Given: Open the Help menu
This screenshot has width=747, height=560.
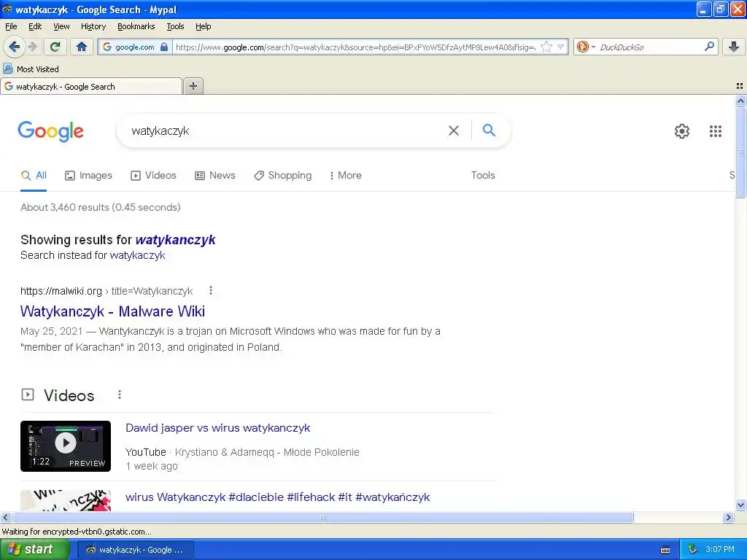Looking at the screenshot, I should click(x=203, y=26).
